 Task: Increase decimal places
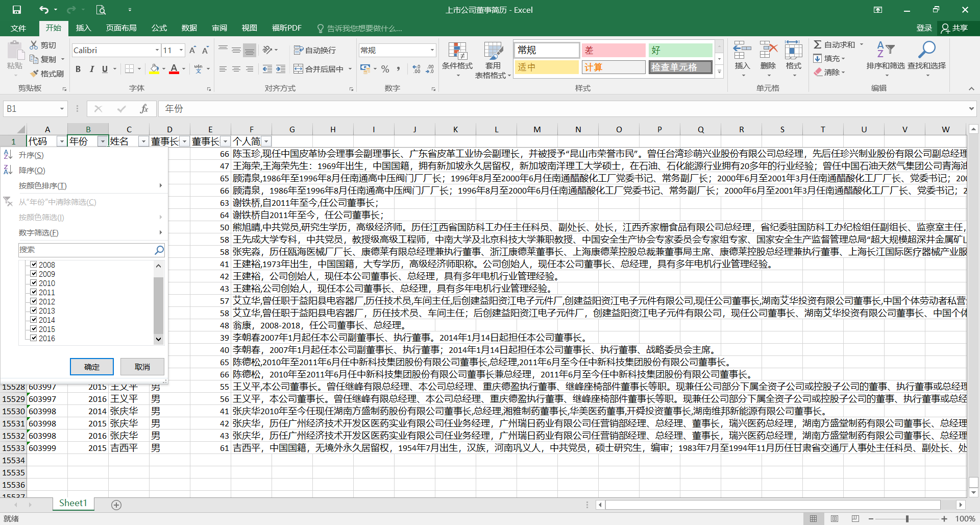point(416,69)
